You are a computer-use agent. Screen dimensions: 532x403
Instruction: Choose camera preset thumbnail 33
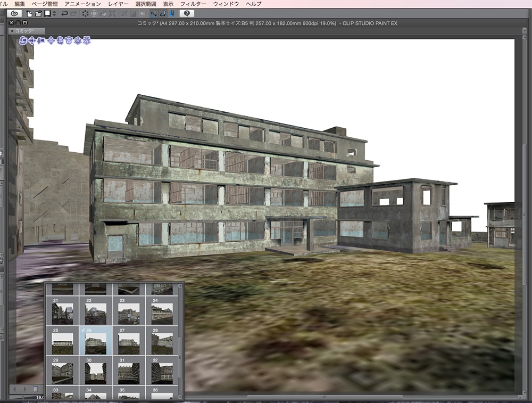[x=62, y=393]
